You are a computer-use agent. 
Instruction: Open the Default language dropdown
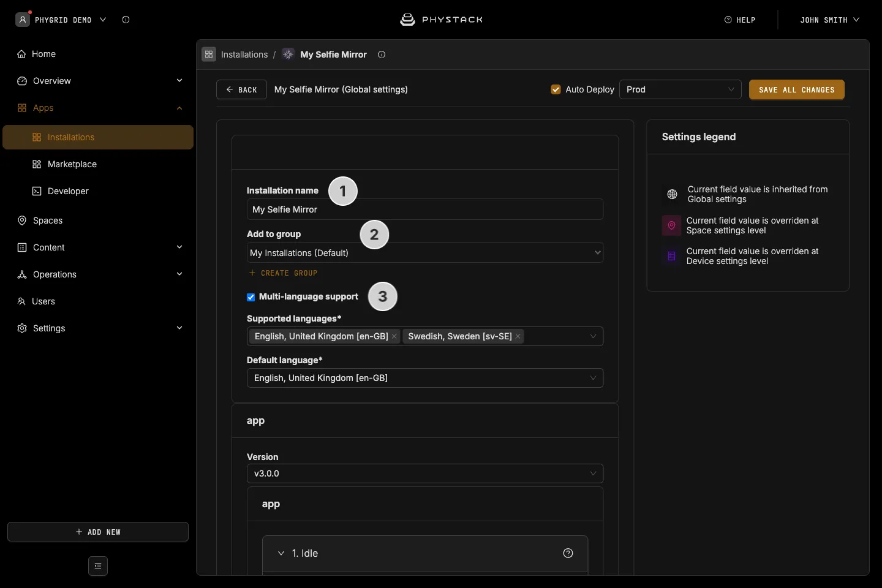tap(425, 378)
